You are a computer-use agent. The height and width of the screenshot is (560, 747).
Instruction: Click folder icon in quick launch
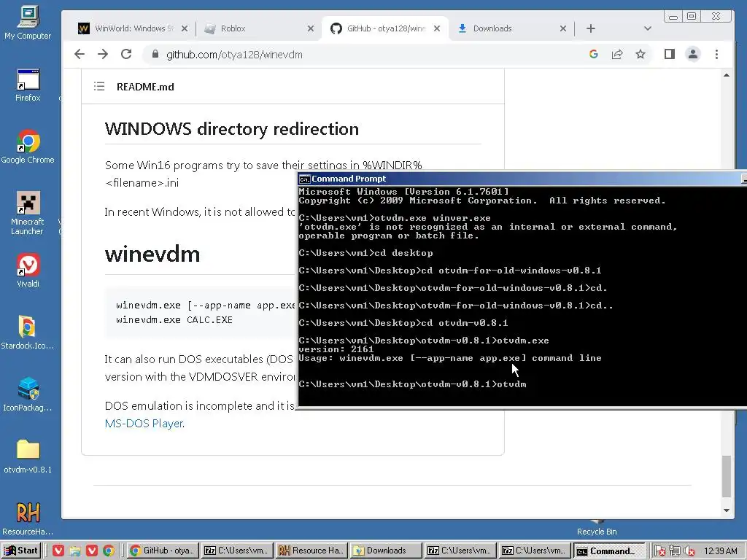click(x=75, y=551)
